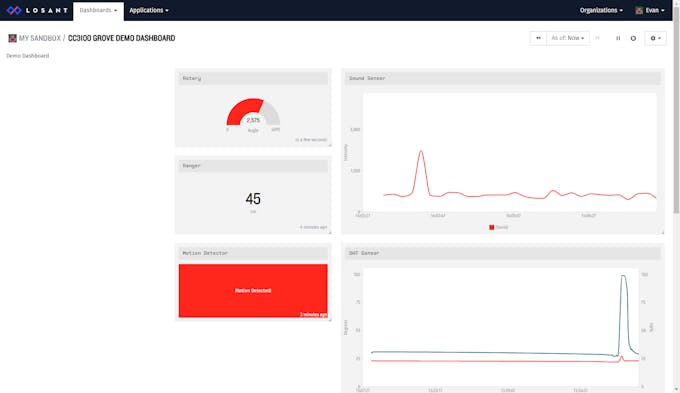Open the Evan user account menu
This screenshot has width=680, height=393.
pyautogui.click(x=650, y=10)
